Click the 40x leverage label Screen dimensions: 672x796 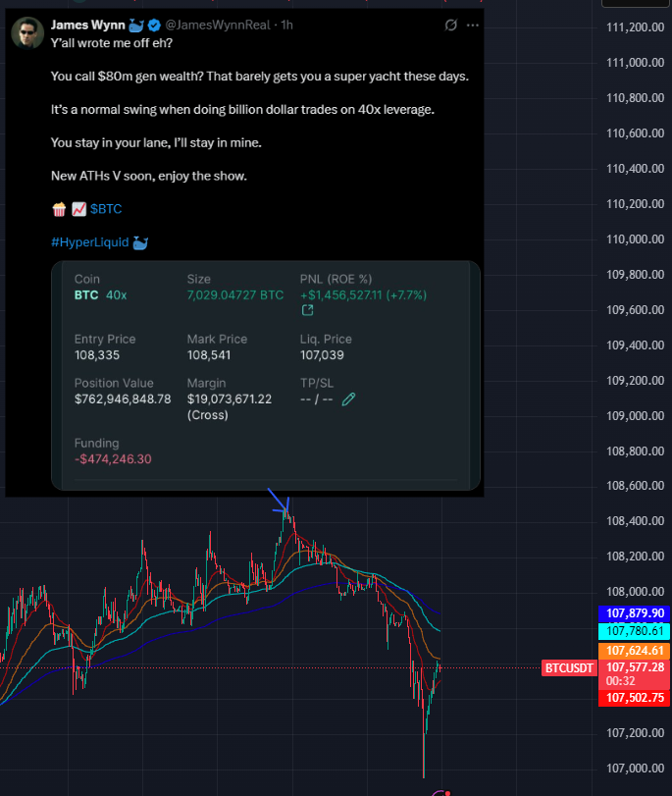click(x=116, y=295)
